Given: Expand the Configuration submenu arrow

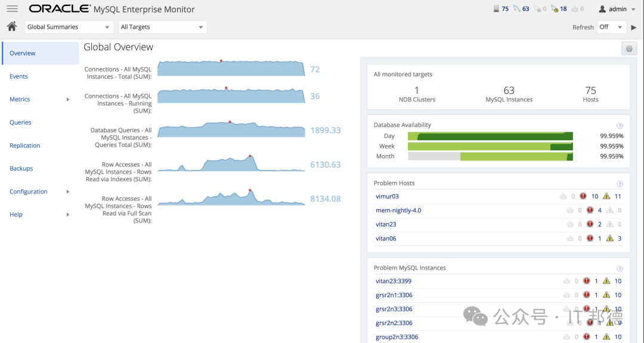Looking at the screenshot, I should pyautogui.click(x=68, y=192).
